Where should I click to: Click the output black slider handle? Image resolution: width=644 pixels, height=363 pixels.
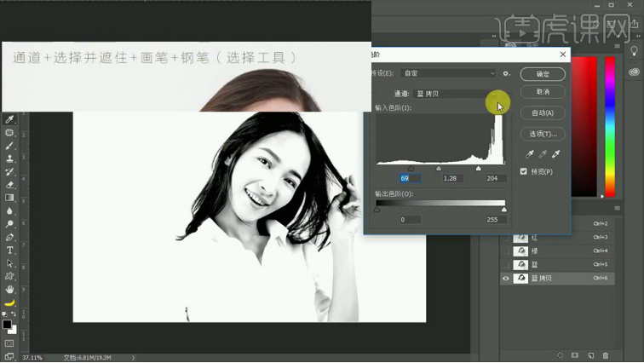[377, 210]
